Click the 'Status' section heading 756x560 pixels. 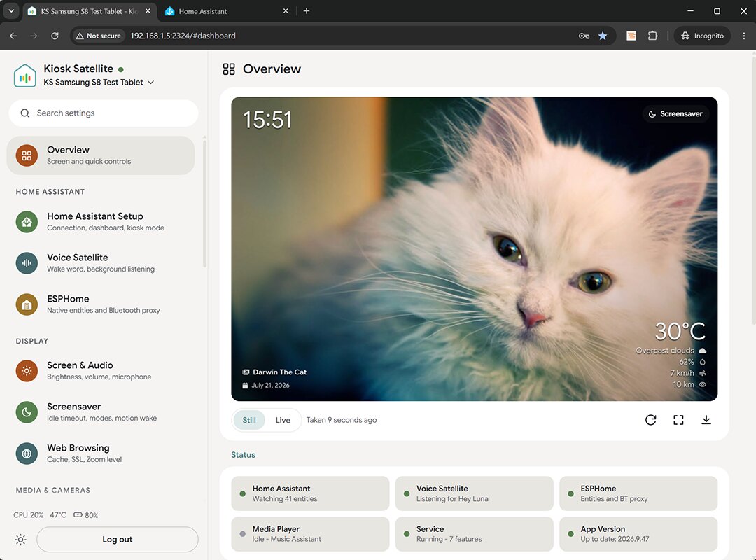(x=243, y=455)
